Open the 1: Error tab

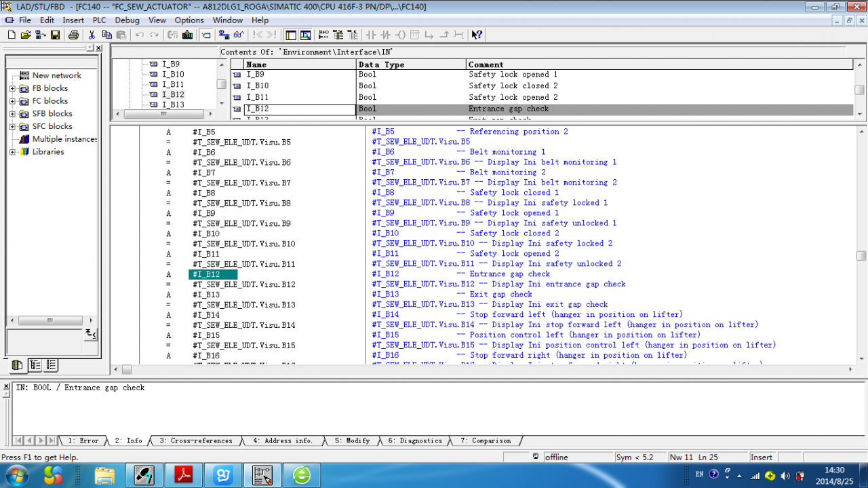point(83,440)
